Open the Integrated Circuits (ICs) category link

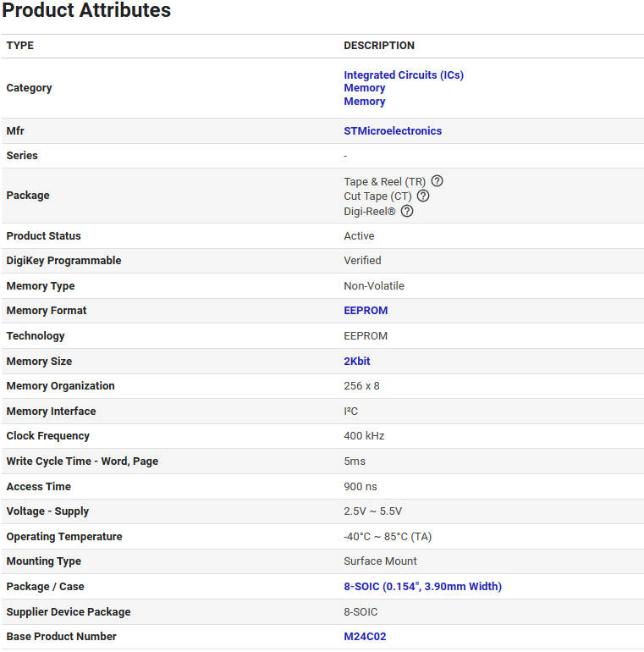(404, 75)
